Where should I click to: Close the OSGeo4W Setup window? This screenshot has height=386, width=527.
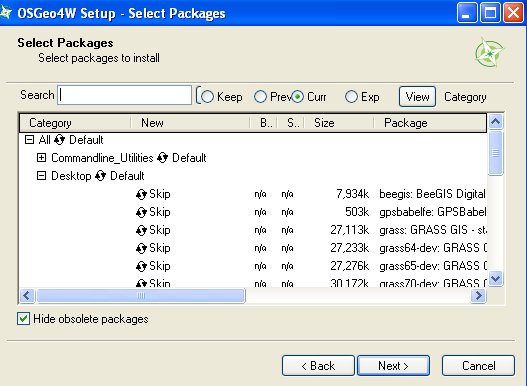pos(513,13)
